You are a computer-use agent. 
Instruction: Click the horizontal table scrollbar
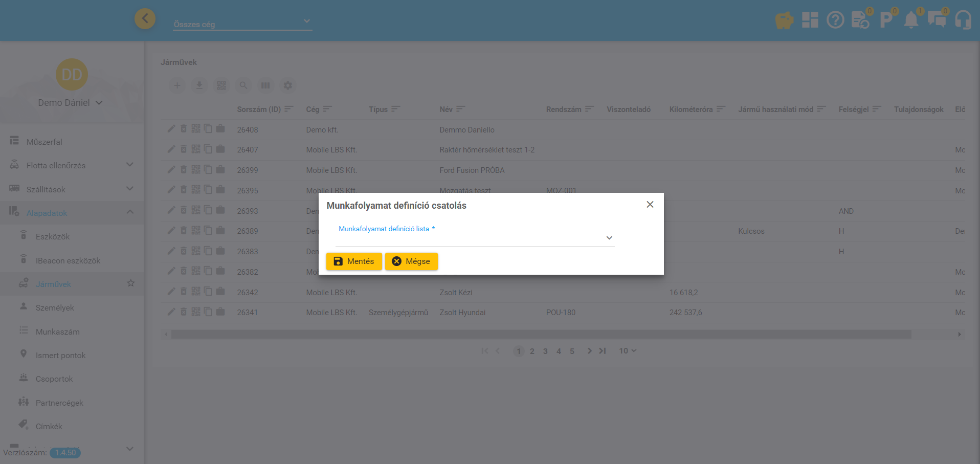coord(541,335)
